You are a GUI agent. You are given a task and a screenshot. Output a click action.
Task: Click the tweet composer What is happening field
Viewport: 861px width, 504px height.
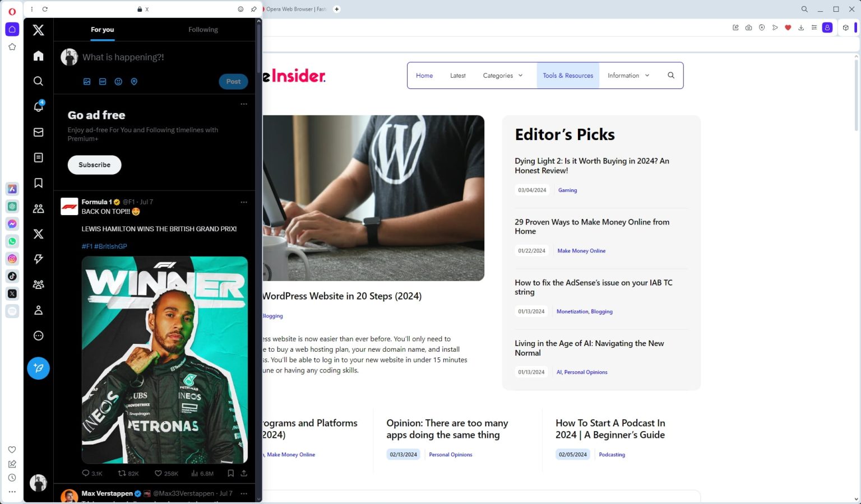(x=122, y=57)
